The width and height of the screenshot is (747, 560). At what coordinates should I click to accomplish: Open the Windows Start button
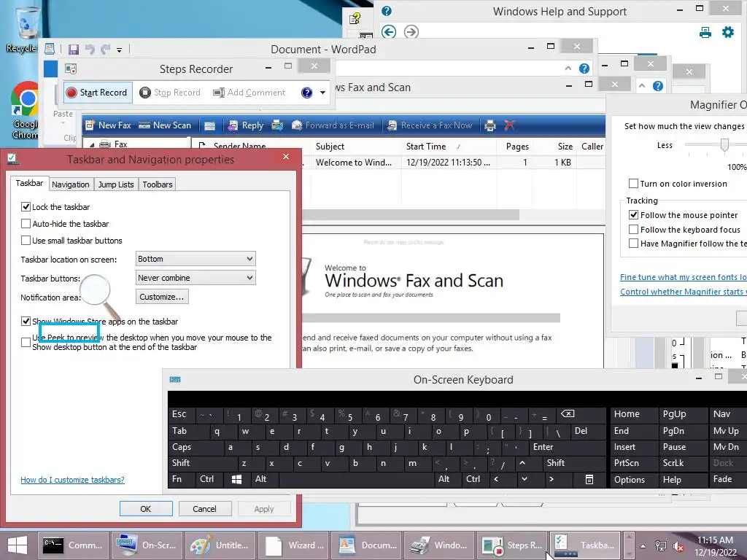coord(18,545)
